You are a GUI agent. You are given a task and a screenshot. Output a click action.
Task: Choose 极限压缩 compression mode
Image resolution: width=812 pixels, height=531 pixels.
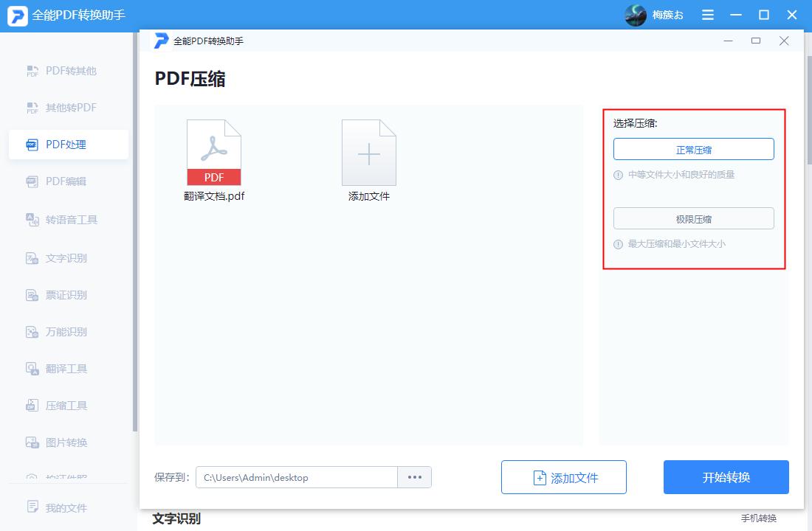click(693, 218)
